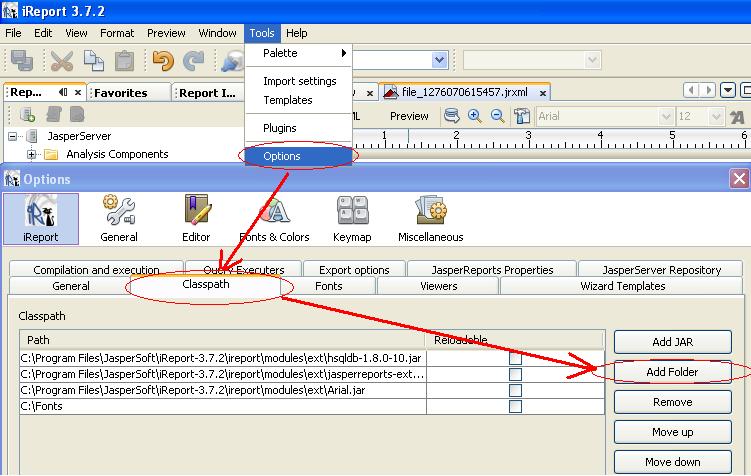751x476 pixels.
Task: Click the Redo arrow icon
Action: pos(194,61)
